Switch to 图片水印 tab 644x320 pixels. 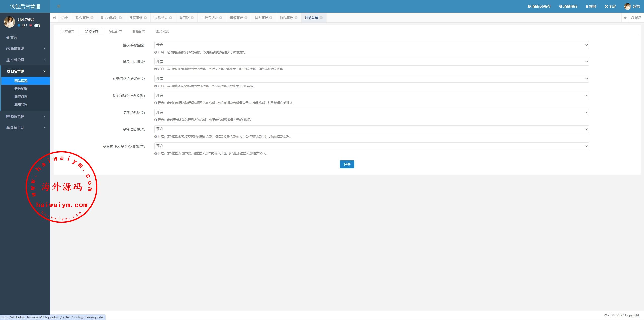pyautogui.click(x=162, y=31)
